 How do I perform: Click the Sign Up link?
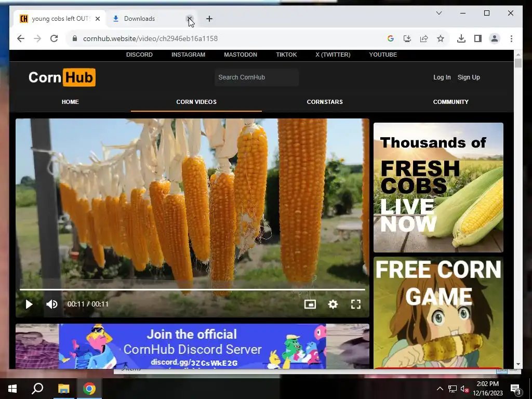click(469, 77)
